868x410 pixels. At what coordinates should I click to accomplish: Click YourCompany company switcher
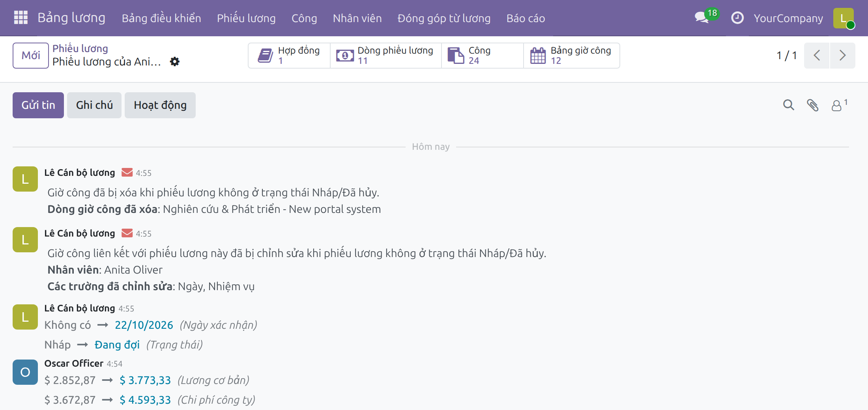788,18
